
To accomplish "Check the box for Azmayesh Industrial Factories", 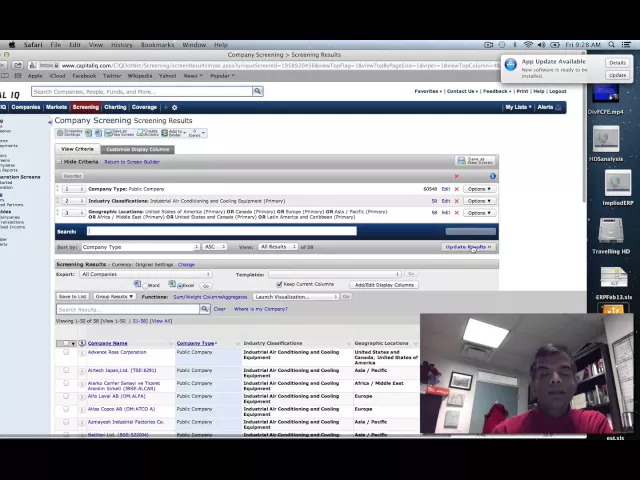I will pos(66,422).
